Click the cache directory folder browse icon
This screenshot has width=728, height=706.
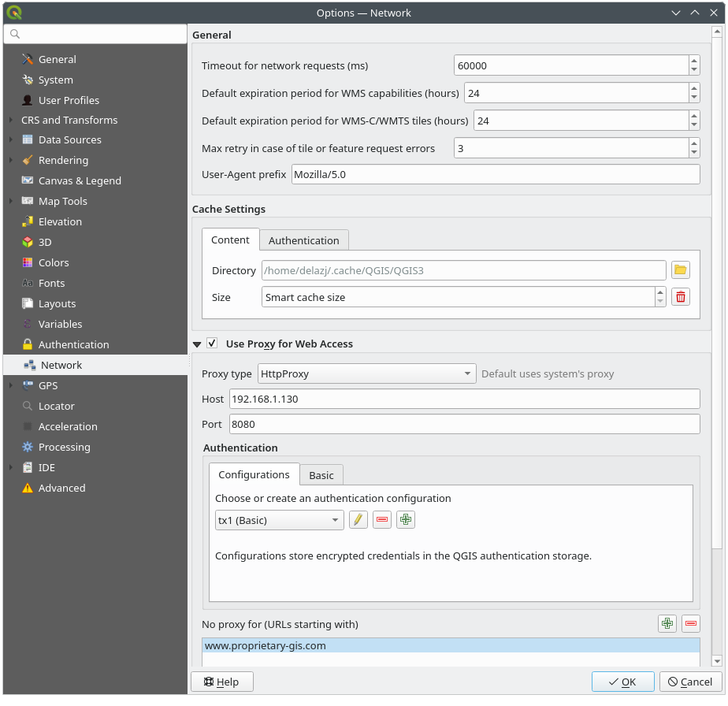[681, 270]
